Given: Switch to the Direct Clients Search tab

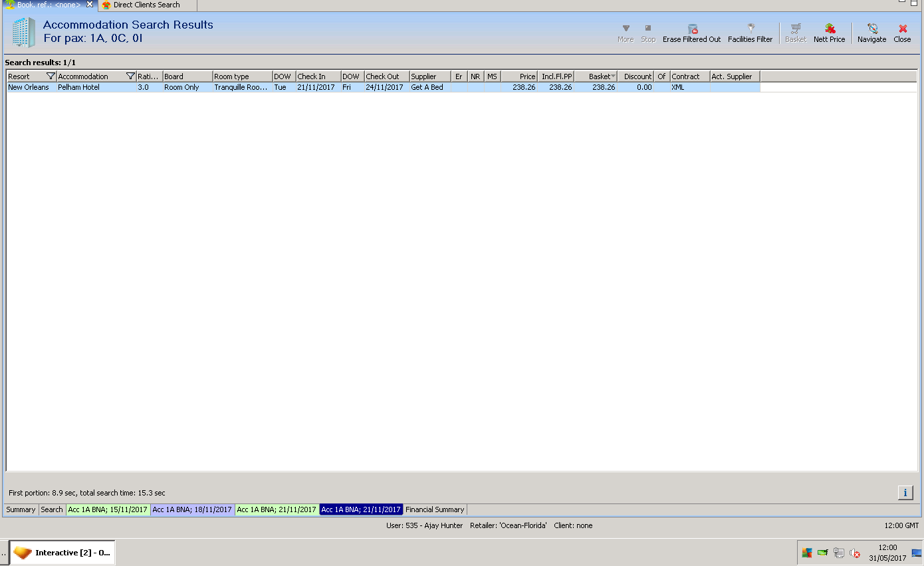Looking at the screenshot, I should 146,5.
